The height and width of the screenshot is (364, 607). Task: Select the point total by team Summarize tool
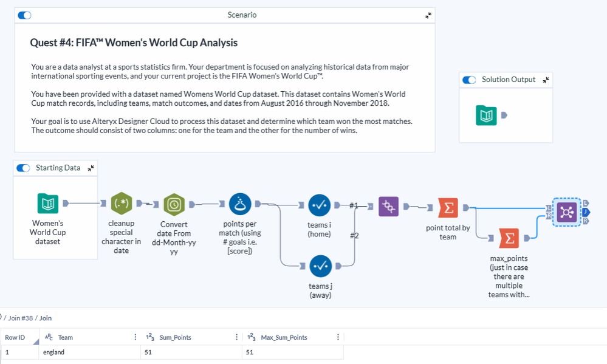(448, 208)
